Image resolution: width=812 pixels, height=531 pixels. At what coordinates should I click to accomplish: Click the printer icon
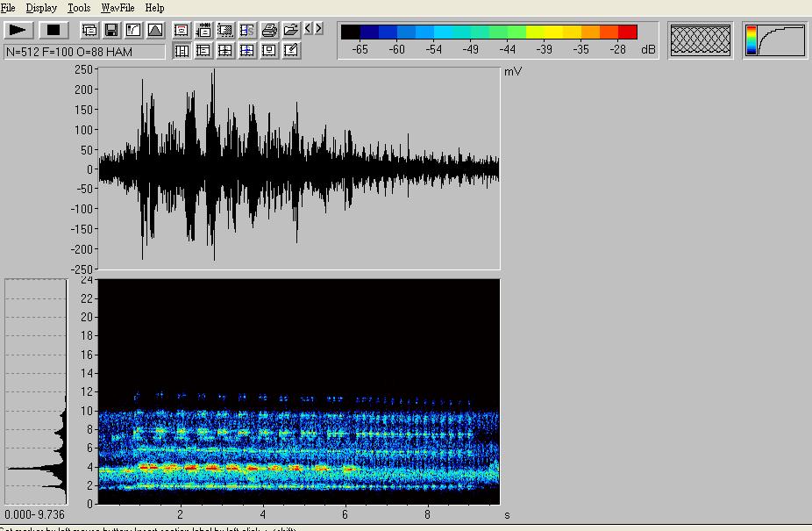coord(269,30)
